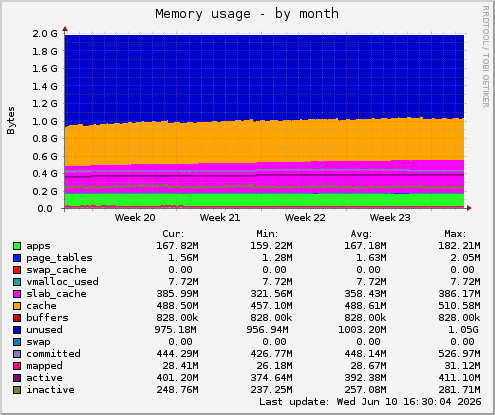Click the 'Week 22' x-axis label
This screenshot has width=495, height=415.
point(305,218)
